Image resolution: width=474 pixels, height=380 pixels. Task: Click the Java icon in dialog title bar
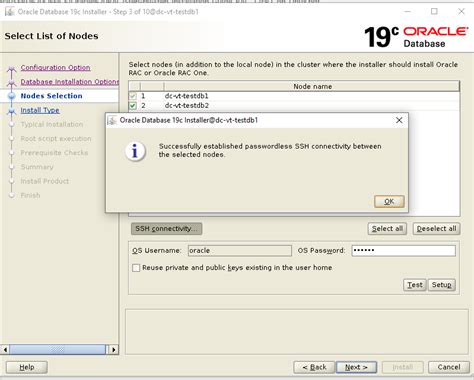click(112, 120)
